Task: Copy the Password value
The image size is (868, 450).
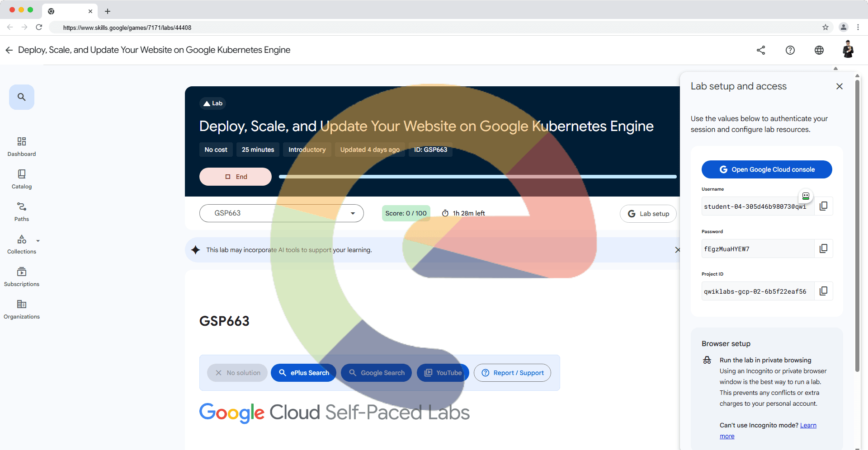Action: point(824,248)
